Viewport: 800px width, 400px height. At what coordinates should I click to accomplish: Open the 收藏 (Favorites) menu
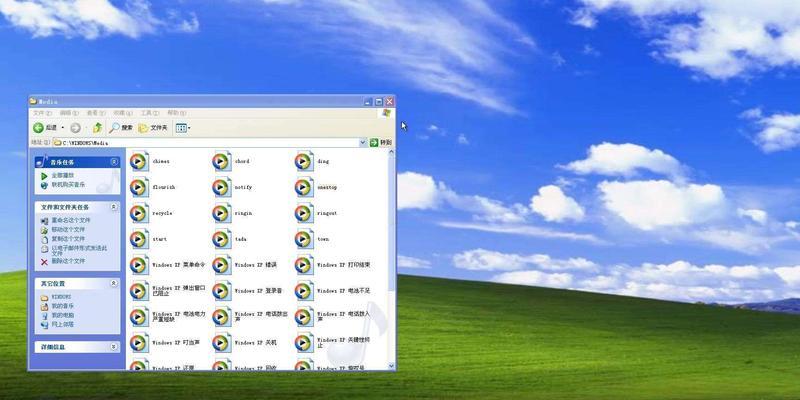123,113
